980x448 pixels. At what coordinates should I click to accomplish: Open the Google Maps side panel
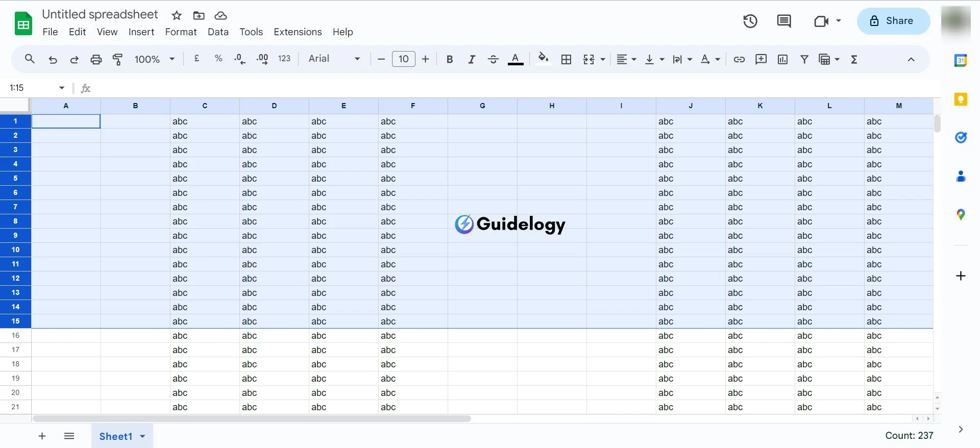961,214
